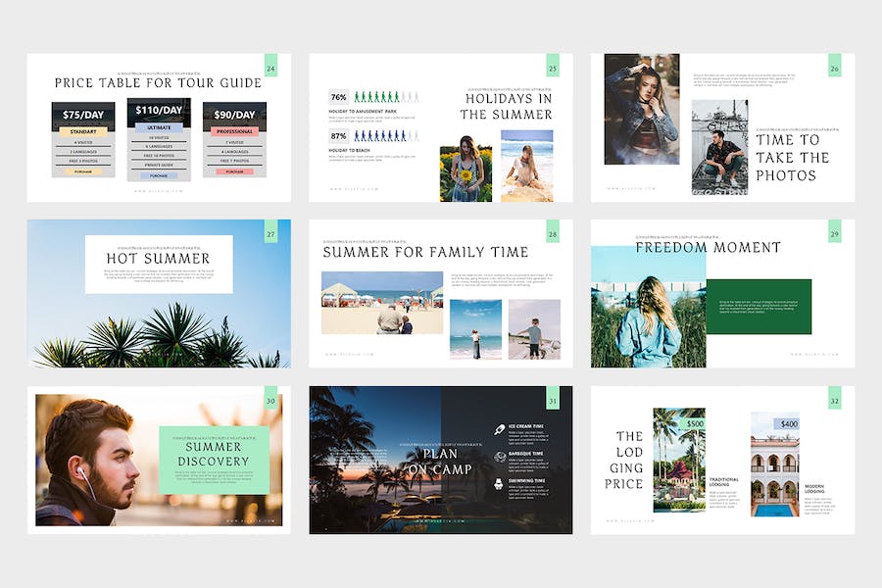Click the slide number 26 tag
This screenshot has height=588, width=882.
click(x=834, y=66)
